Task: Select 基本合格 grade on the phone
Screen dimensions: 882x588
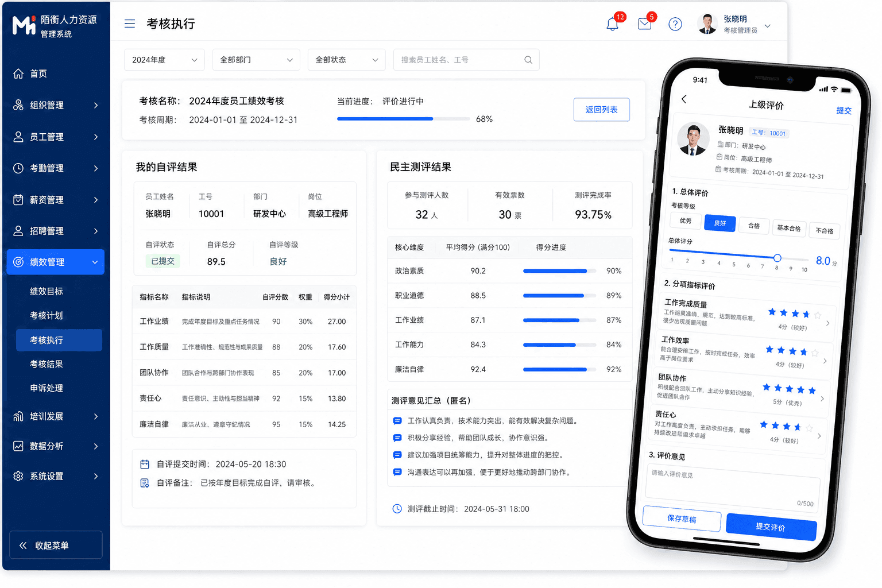Action: point(789,228)
